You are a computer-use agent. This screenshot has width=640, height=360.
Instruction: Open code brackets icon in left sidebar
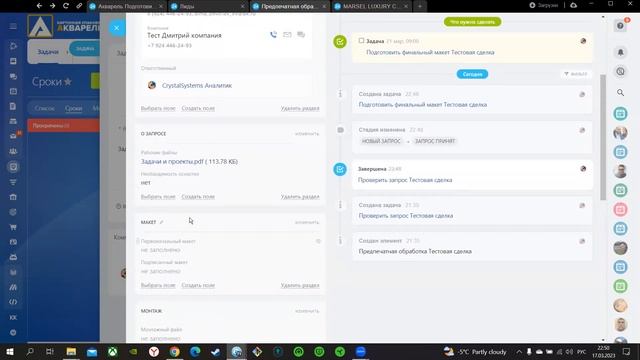pyautogui.click(x=13, y=302)
